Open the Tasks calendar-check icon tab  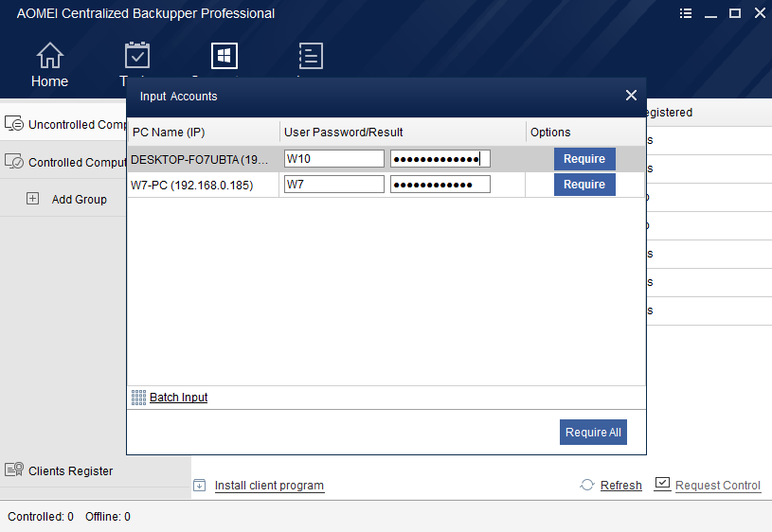coord(137,55)
